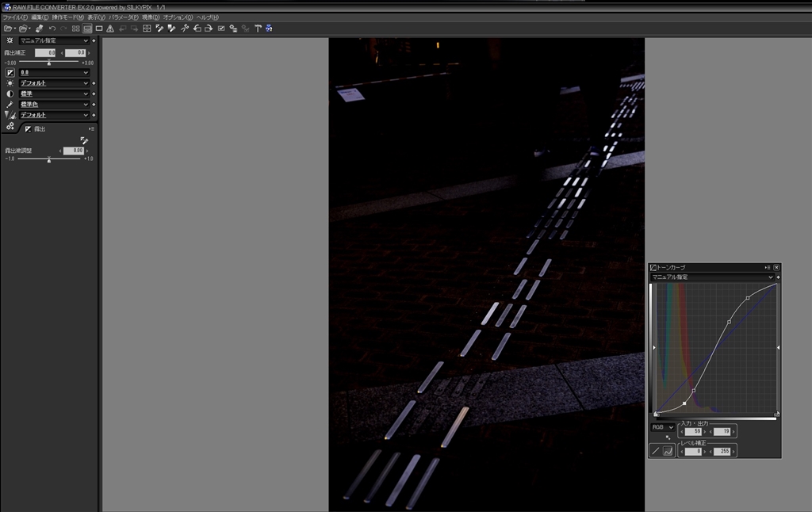The width and height of the screenshot is (812, 512).
Task: Open the color 標準色 dropdown
Action: pos(54,104)
